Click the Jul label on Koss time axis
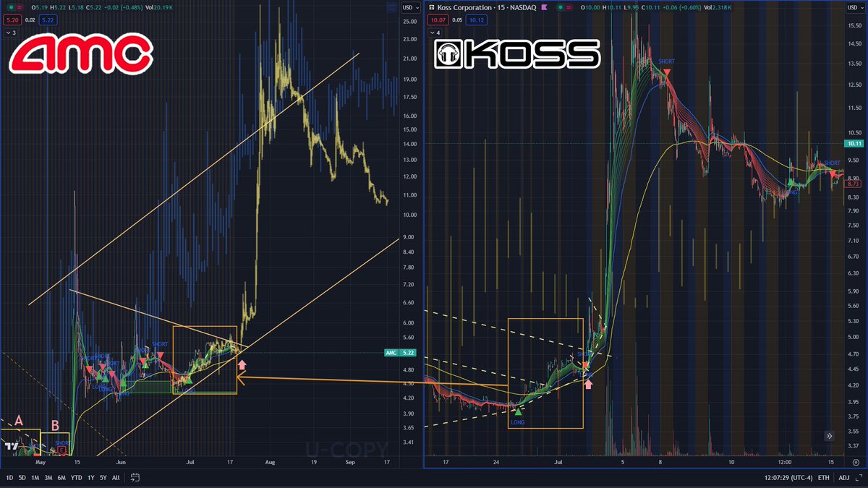 point(558,461)
